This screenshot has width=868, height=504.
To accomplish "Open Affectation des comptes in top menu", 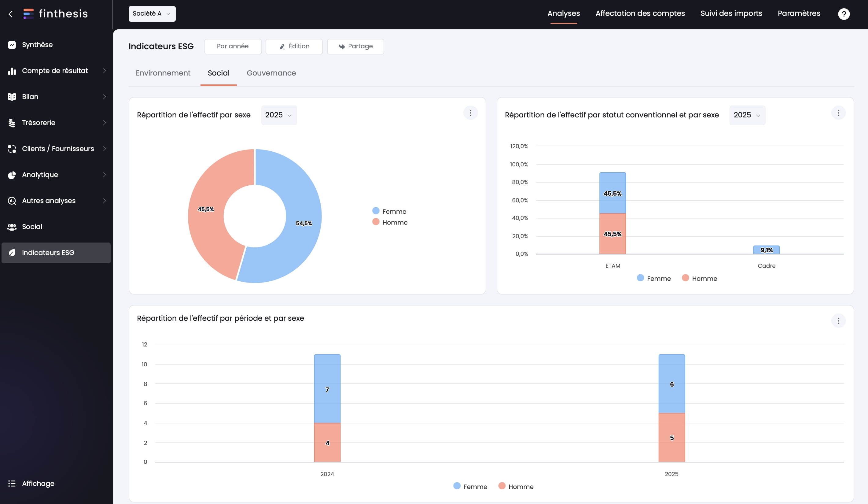I will pyautogui.click(x=640, y=13).
